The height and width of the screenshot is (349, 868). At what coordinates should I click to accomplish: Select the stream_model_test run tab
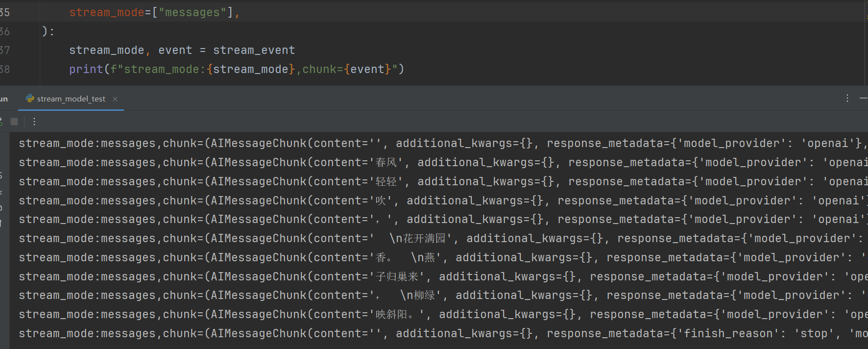point(71,99)
